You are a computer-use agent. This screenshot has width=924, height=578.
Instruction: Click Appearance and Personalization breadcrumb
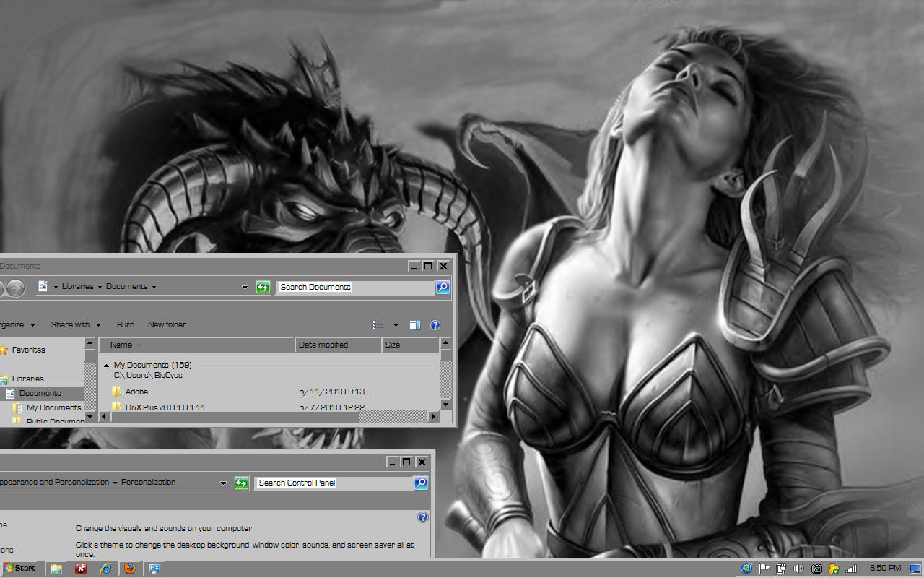tap(54, 482)
